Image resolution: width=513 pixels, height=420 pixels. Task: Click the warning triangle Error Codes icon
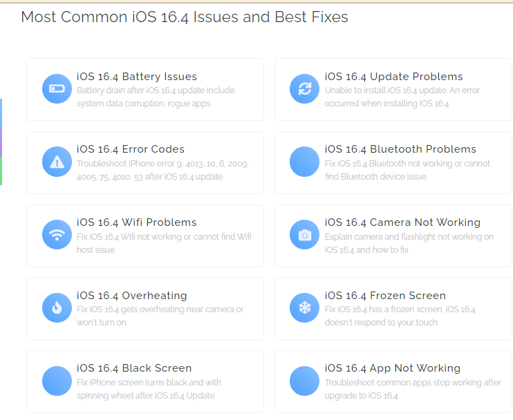pyautogui.click(x=57, y=162)
